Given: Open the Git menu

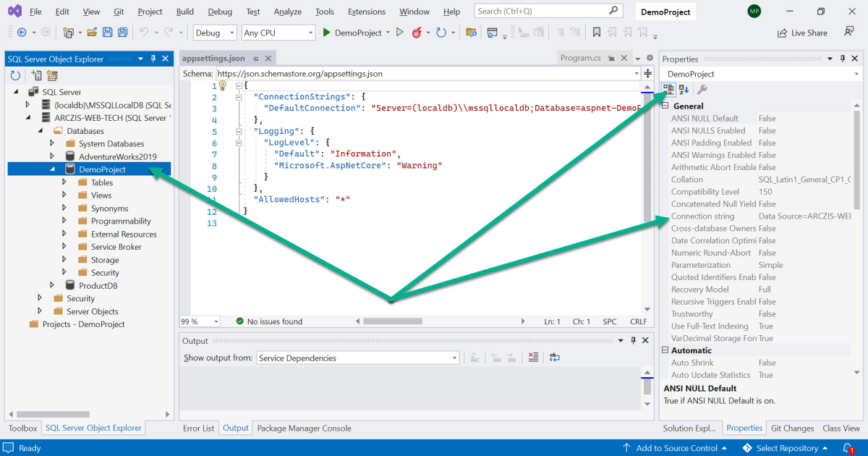Looking at the screenshot, I should pos(119,12).
